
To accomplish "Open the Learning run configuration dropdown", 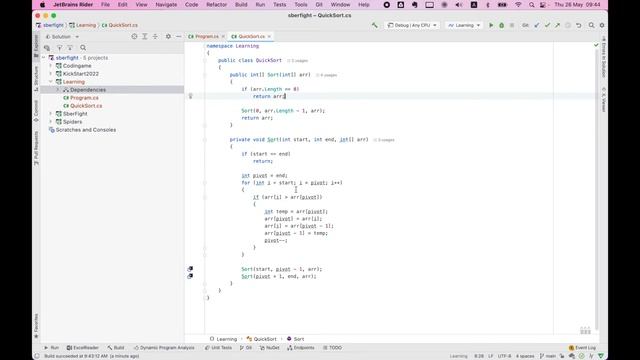I will (x=464, y=25).
